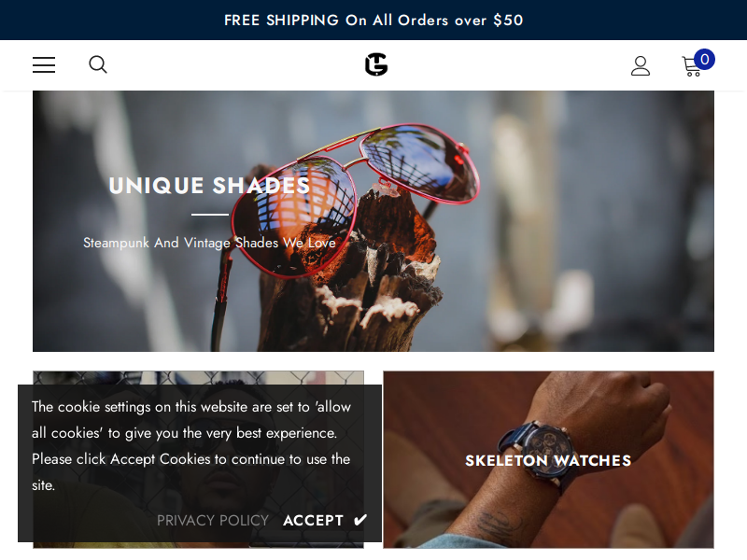Viewport: 747px width, 560px height.
Task: Open the user account icon
Action: point(641,65)
